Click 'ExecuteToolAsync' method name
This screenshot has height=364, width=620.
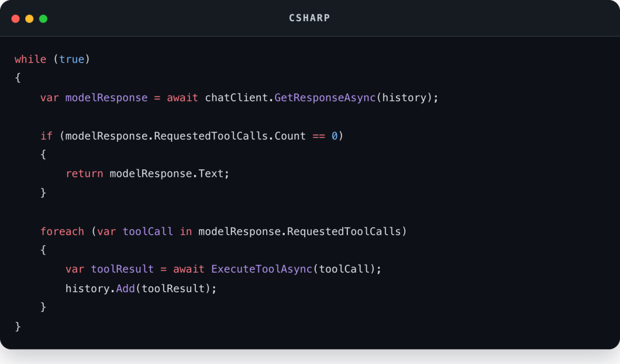[x=261, y=269]
